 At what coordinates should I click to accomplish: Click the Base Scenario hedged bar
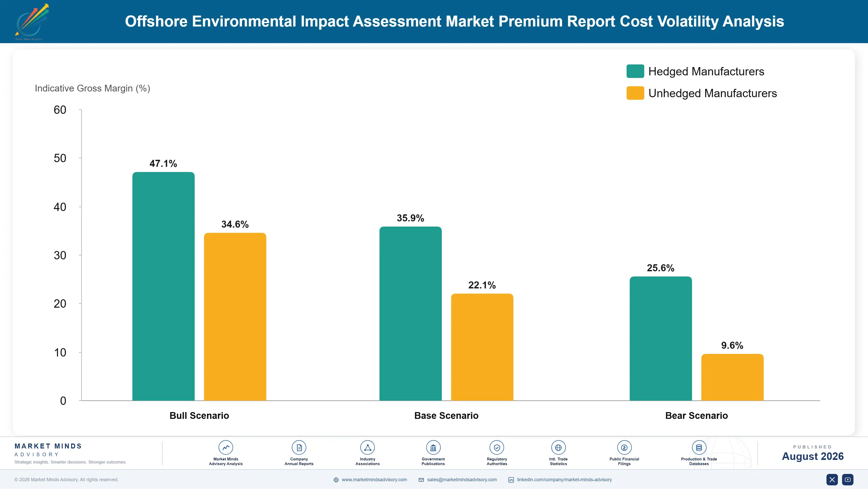point(410,314)
